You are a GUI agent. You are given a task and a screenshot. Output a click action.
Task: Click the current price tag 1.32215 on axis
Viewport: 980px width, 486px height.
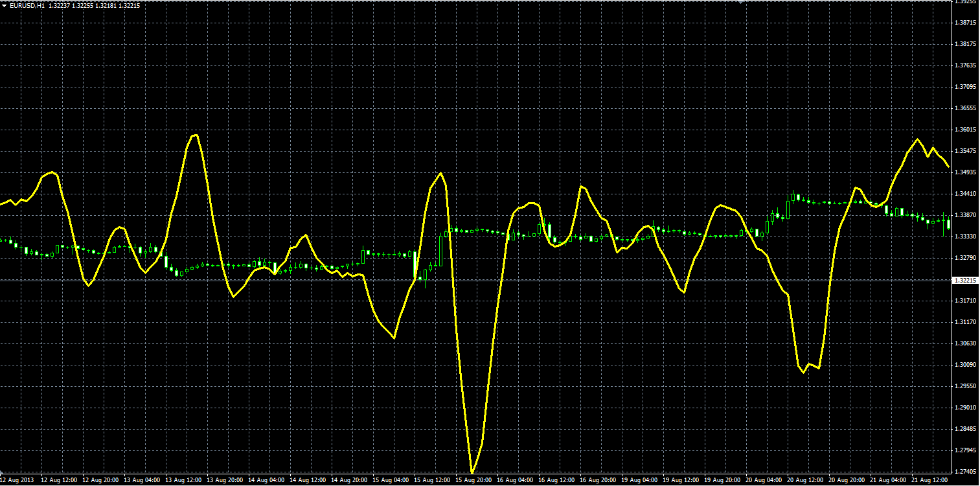pyautogui.click(x=964, y=280)
